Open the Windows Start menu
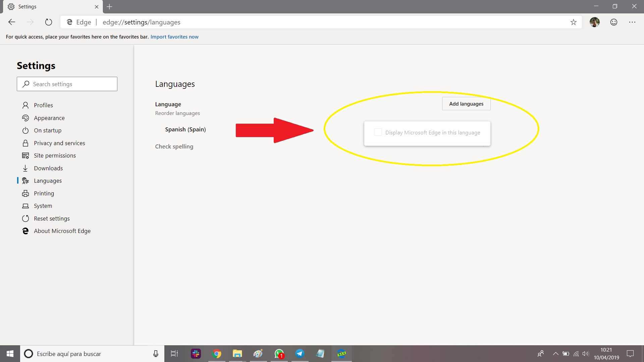 tap(10, 354)
